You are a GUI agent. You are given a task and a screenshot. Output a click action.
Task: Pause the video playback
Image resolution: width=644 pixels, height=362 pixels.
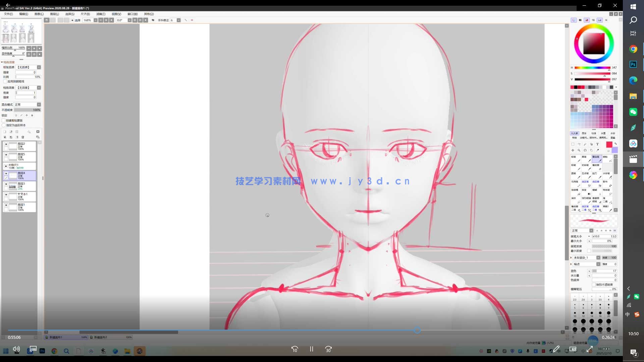pos(311,349)
